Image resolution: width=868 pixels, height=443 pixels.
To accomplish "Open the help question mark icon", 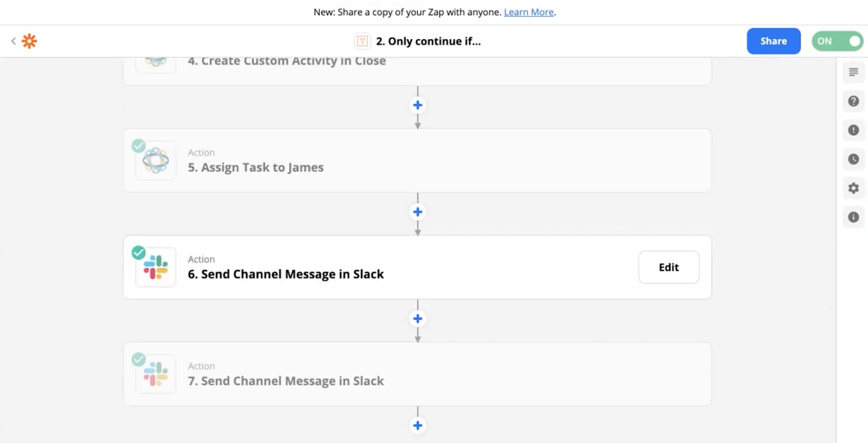I will point(853,102).
